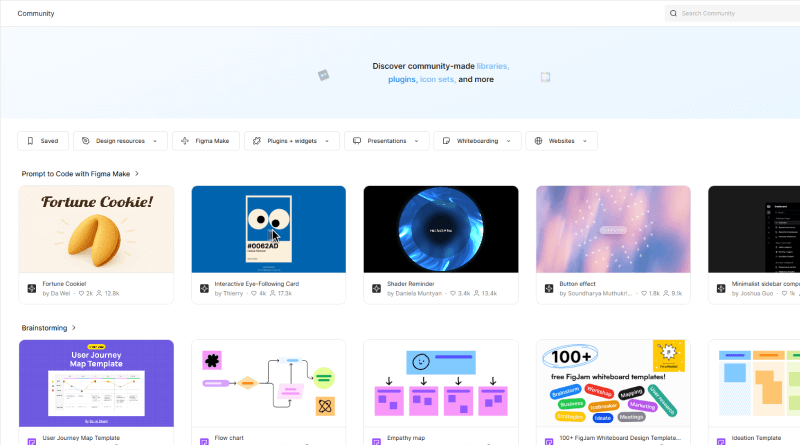The image size is (800, 445).
Task: Click the small icon left of the hero headline
Action: point(323,75)
